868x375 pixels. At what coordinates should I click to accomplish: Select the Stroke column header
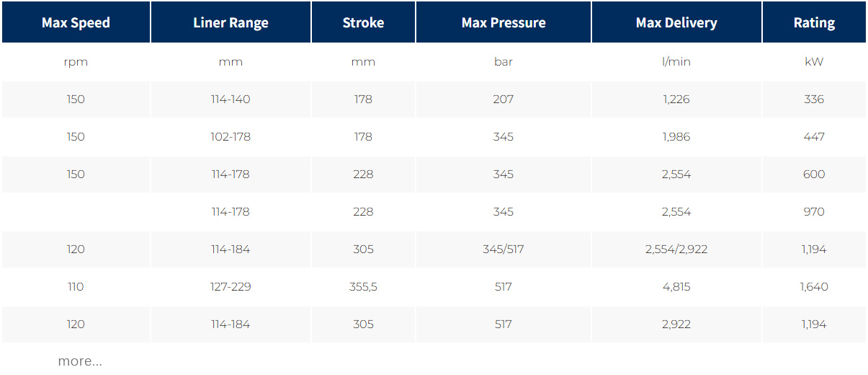(x=363, y=22)
